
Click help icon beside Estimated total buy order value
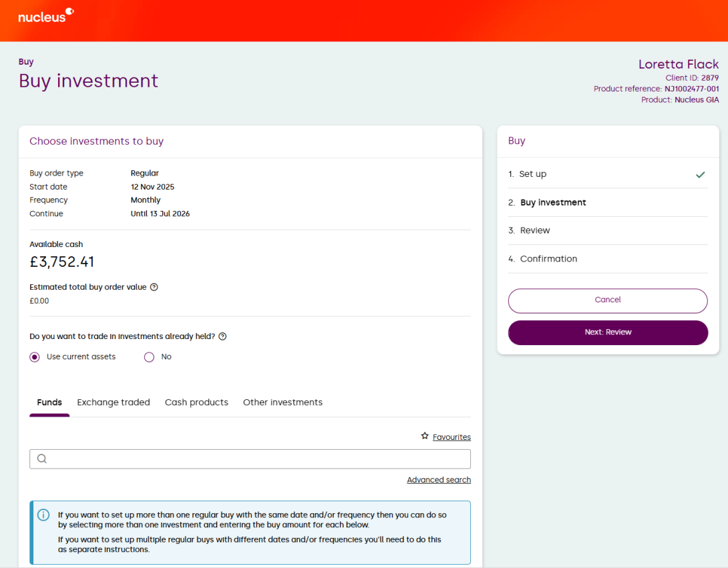(154, 287)
